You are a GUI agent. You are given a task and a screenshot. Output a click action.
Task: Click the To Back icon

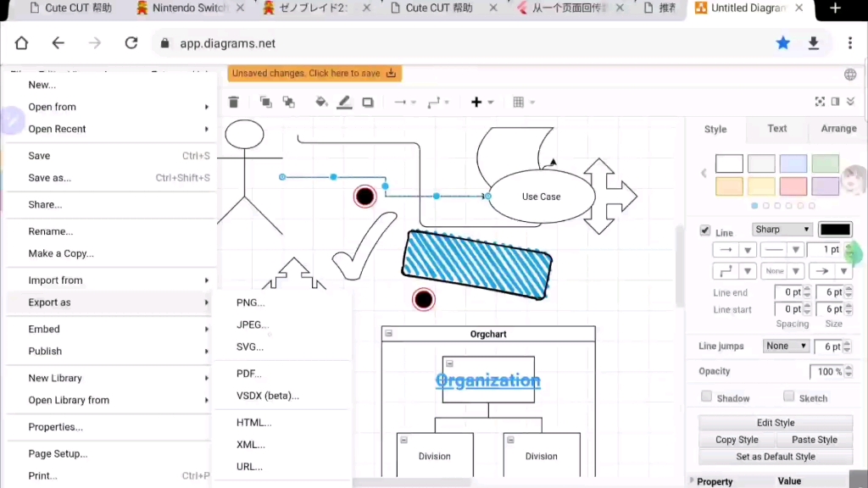pos(288,102)
